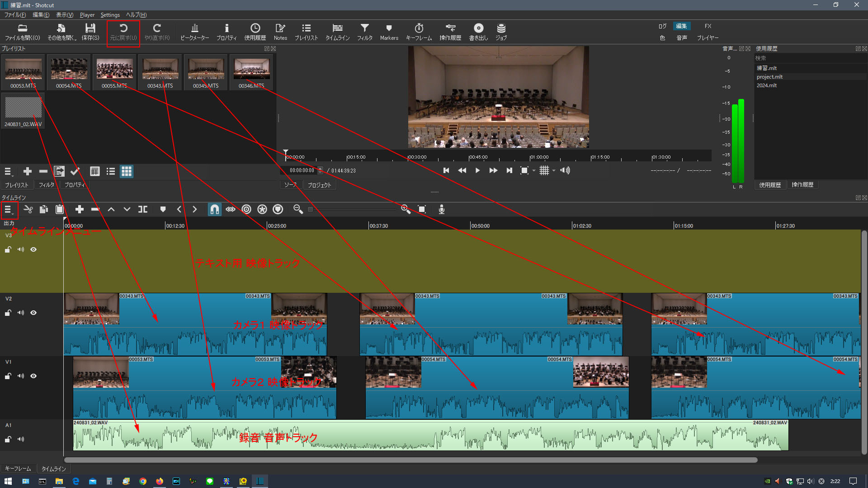
Task: Select the ログ layout button
Action: pyautogui.click(x=662, y=26)
